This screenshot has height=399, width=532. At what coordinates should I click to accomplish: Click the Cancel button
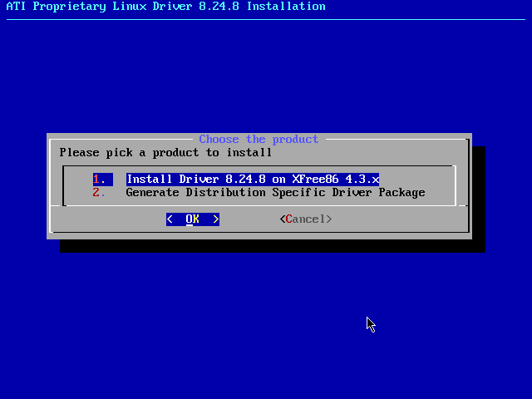click(x=306, y=219)
